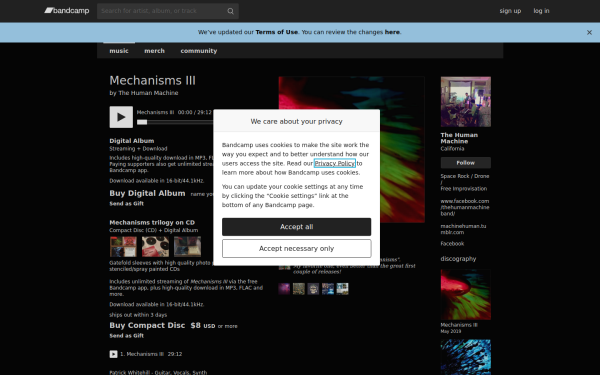This screenshot has width=600, height=375.
Task: Open the fifth supporter avatar
Action: coord(342,289)
